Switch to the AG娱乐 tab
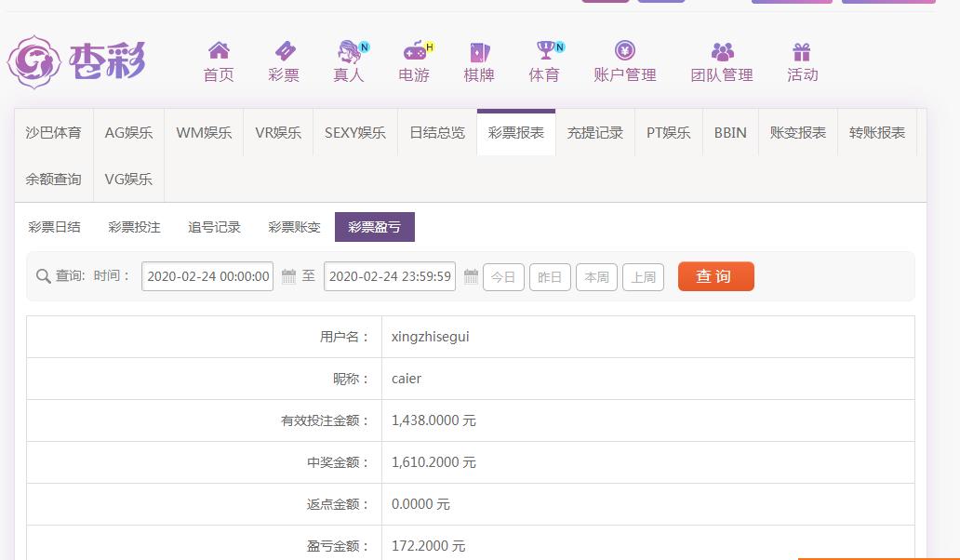This screenshot has height=560, width=960. pyautogui.click(x=128, y=133)
